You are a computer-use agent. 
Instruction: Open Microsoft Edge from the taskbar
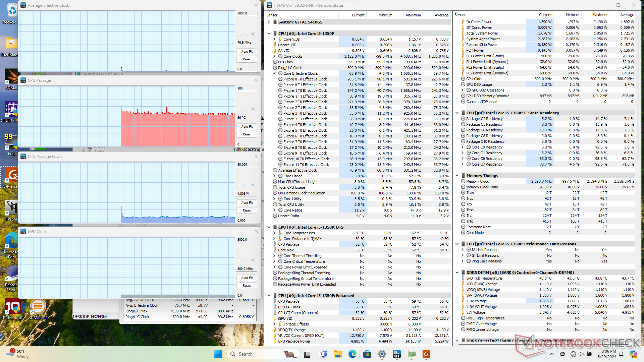[352, 354]
